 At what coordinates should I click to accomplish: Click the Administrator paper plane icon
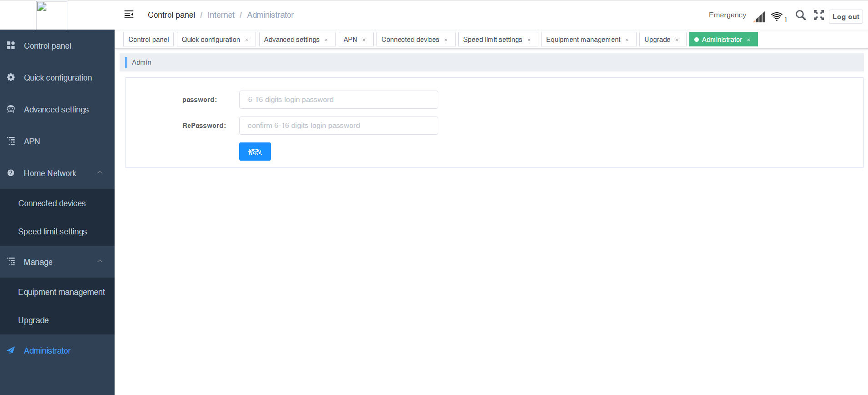[11, 350]
